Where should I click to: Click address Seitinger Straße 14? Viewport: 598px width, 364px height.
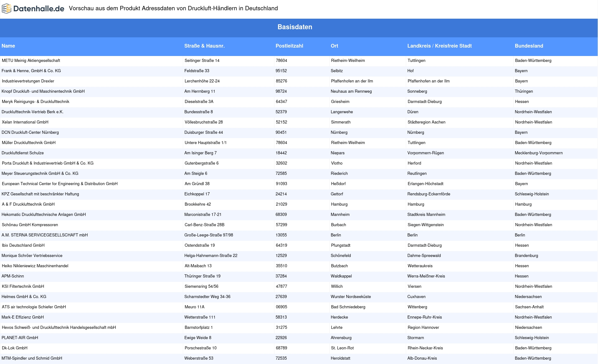click(x=202, y=61)
